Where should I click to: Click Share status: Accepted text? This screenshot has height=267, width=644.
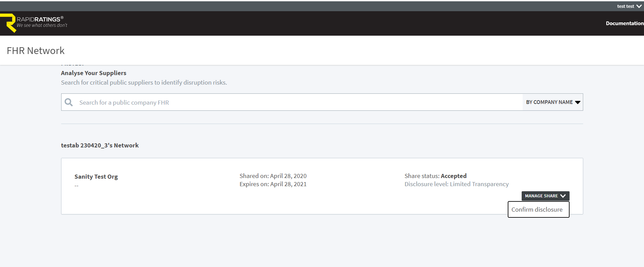(x=435, y=176)
